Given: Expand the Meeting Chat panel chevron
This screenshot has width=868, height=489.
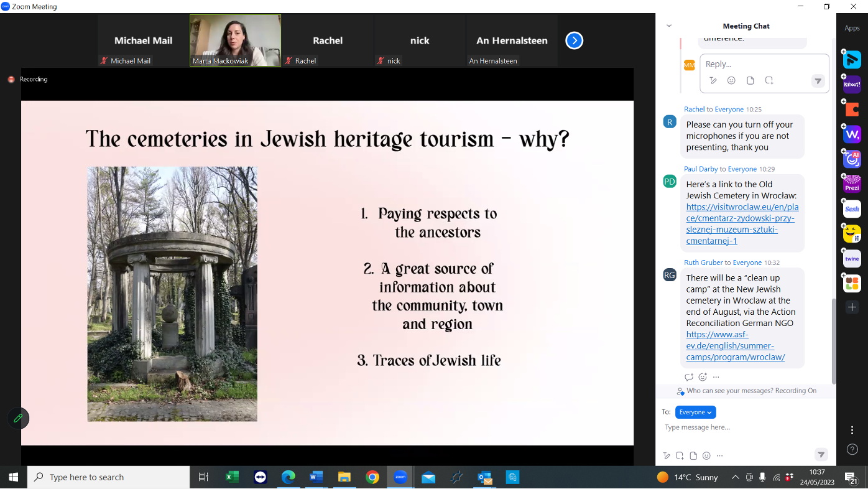Looking at the screenshot, I should [x=668, y=26].
